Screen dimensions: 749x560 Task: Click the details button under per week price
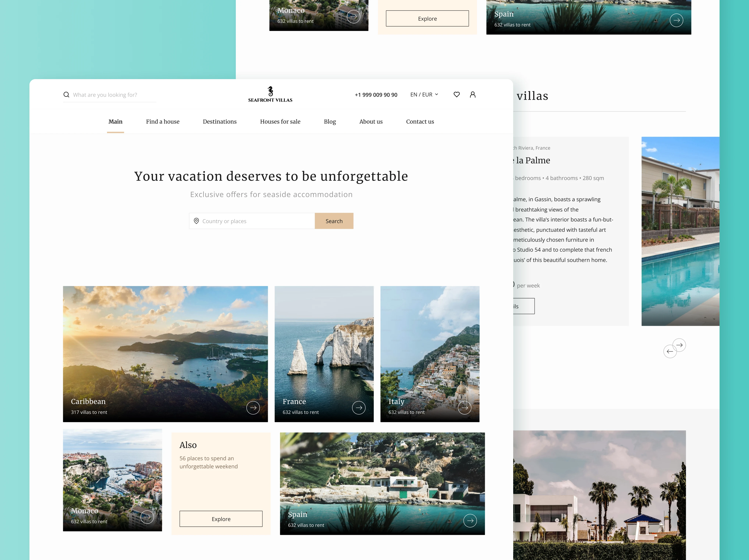coord(524,306)
